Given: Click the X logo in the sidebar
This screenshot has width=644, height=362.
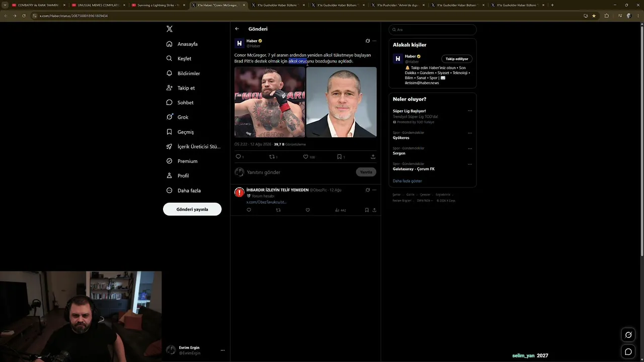Looking at the screenshot, I should coord(170,29).
